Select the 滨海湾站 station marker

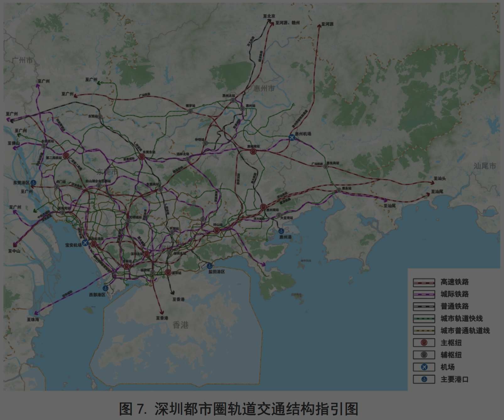[62, 212]
